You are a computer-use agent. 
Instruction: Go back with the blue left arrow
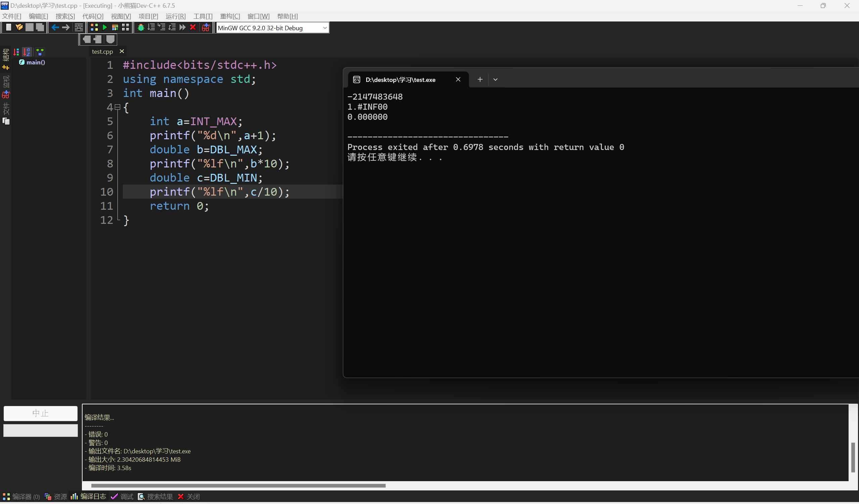55,28
